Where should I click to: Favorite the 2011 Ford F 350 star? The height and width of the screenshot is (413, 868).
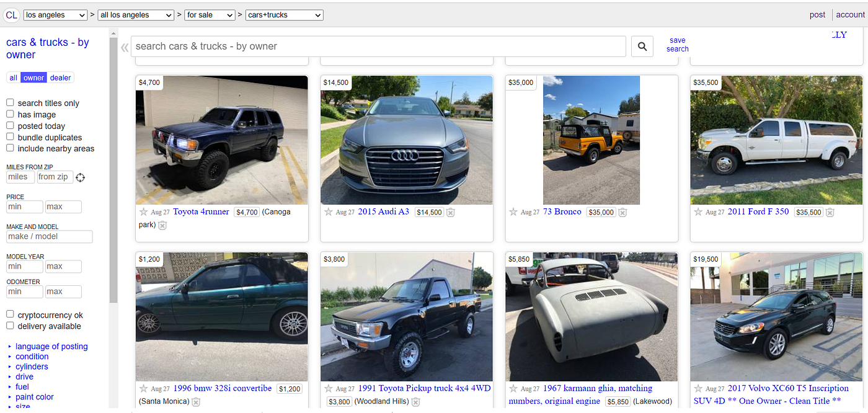point(698,212)
